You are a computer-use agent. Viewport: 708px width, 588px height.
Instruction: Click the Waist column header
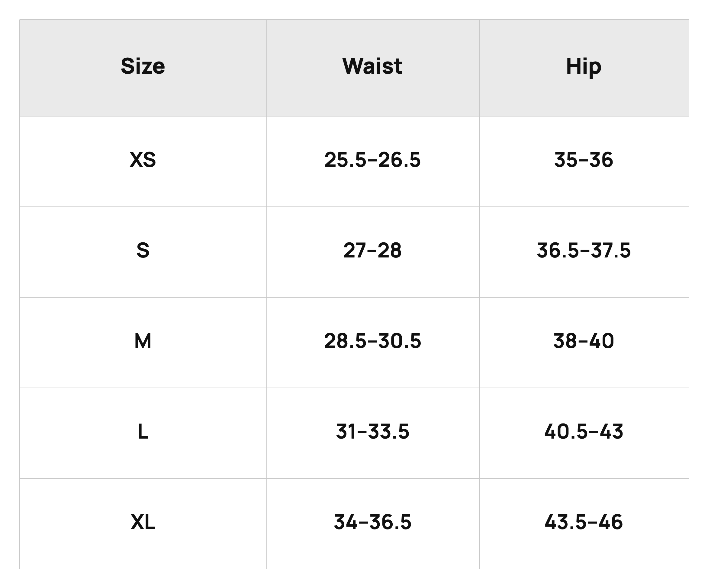372,66
